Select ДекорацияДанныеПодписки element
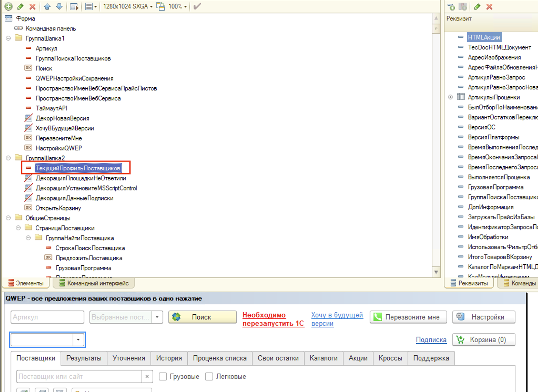The image size is (538, 392). coord(75,198)
